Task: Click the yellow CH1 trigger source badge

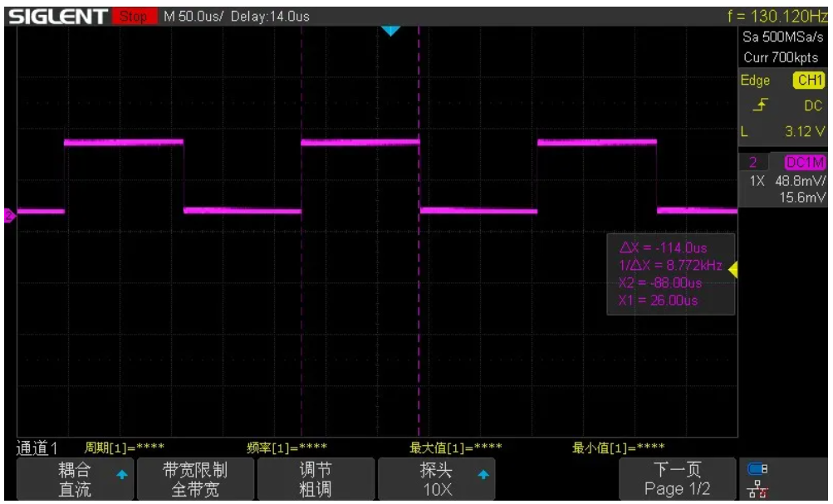Action: tap(809, 81)
